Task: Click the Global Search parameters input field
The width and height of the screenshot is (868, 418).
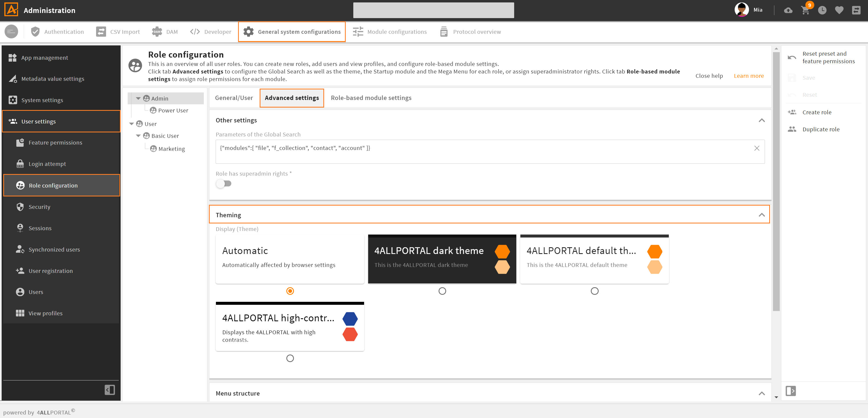Action: click(490, 152)
